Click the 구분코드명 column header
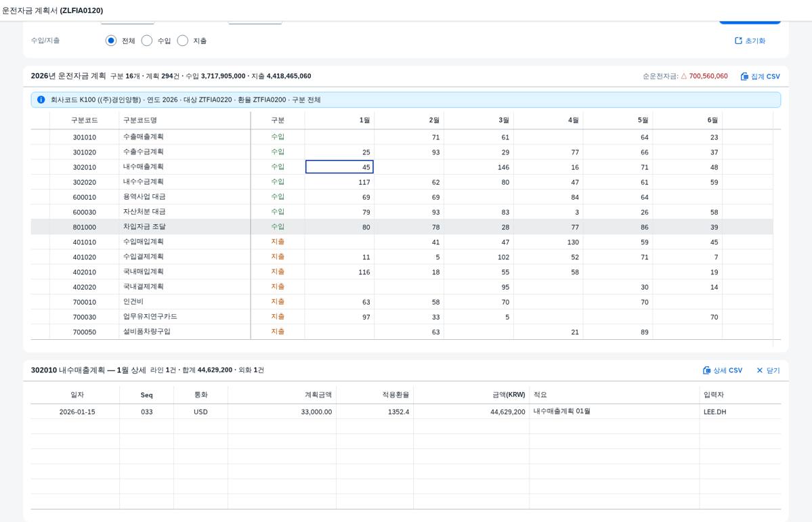The height and width of the screenshot is (522, 812). coord(185,120)
